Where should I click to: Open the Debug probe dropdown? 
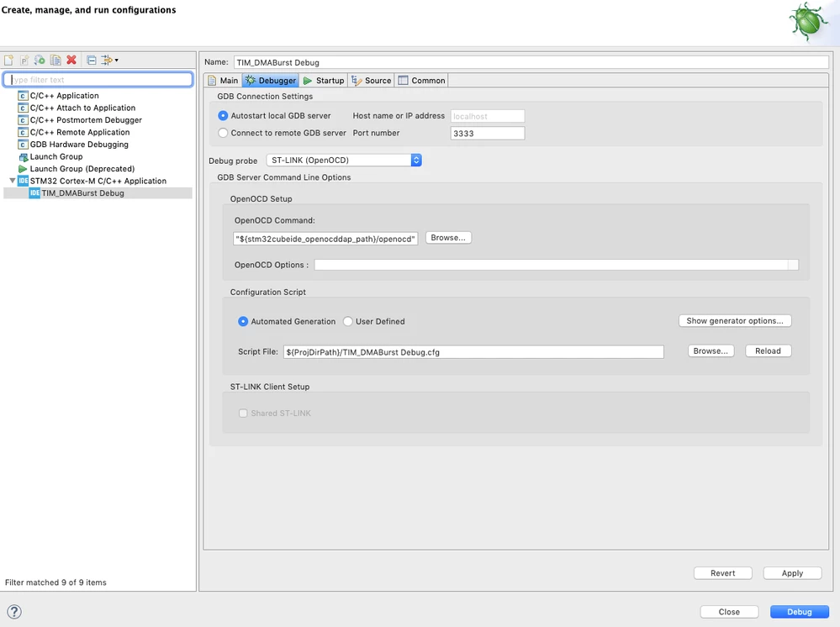pos(344,160)
